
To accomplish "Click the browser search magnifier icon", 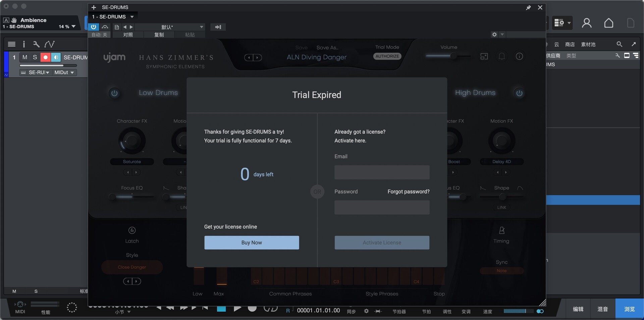I will point(619,44).
